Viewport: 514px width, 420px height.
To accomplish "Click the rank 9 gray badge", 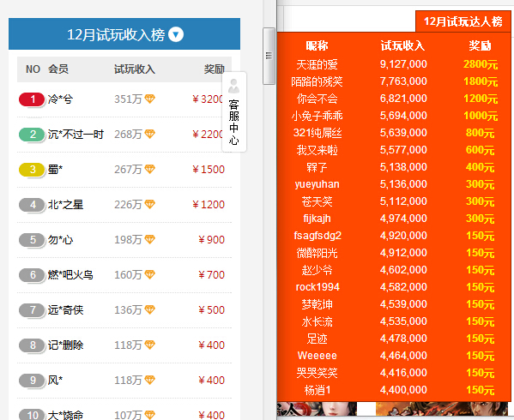I will pos(32,381).
